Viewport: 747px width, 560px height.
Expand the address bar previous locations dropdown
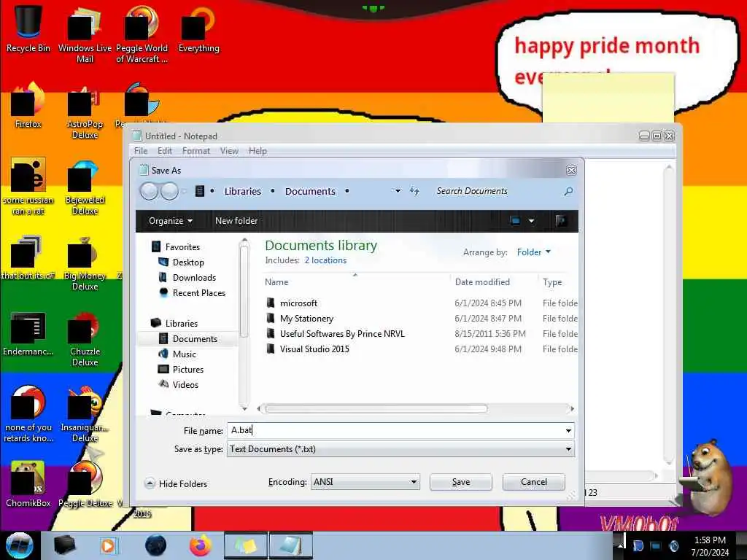(x=398, y=192)
